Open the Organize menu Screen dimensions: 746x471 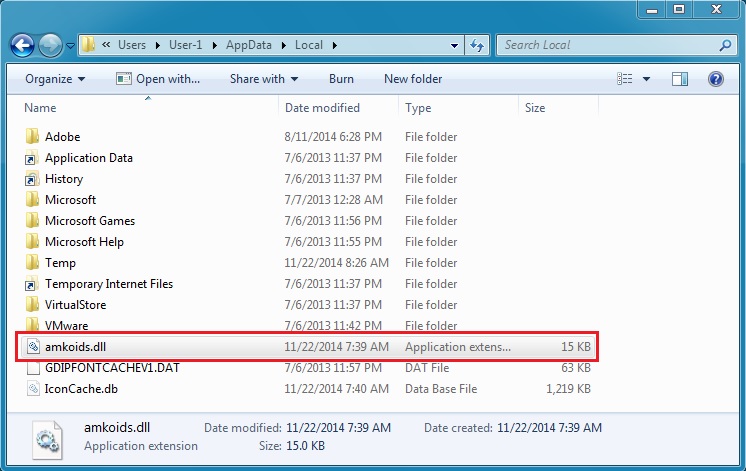pyautogui.click(x=55, y=79)
